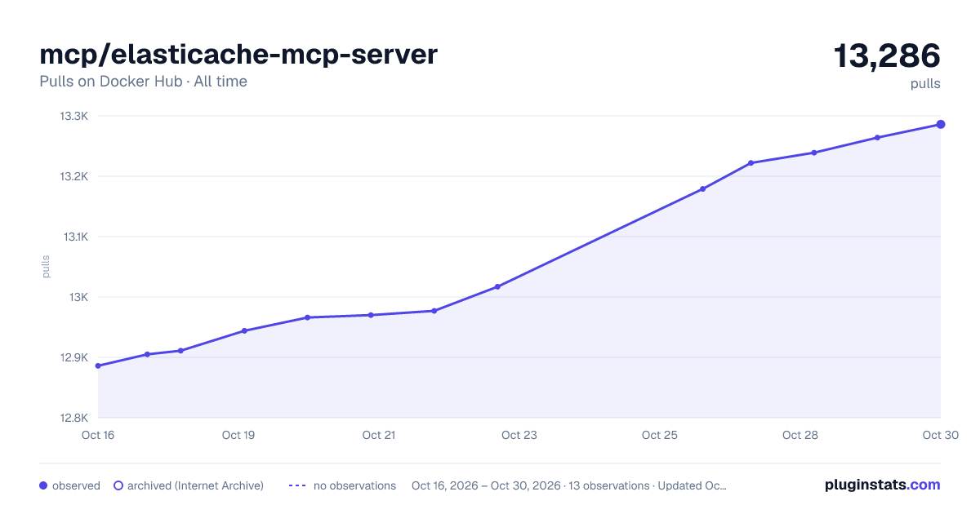Click the 12.8K y-axis label
This screenshot has width=980, height=514.
tap(73, 418)
